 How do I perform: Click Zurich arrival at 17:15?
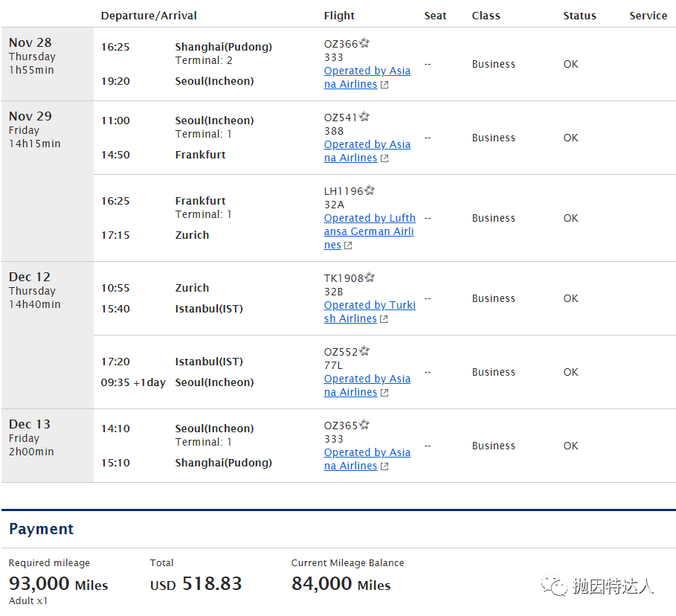192,234
